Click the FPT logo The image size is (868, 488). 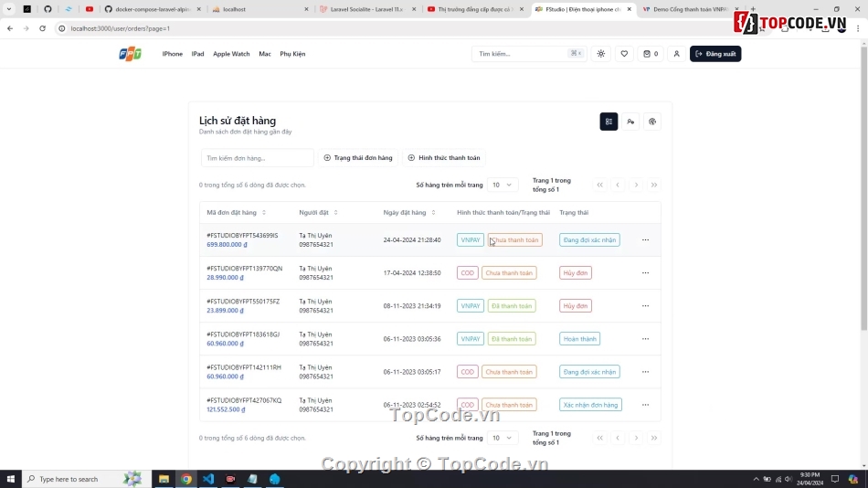(x=130, y=54)
